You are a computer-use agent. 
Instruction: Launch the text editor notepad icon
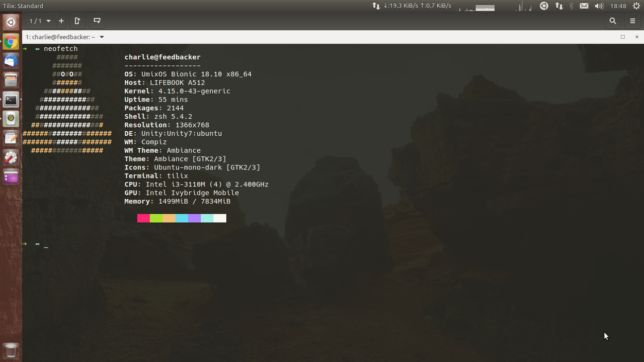(11, 138)
